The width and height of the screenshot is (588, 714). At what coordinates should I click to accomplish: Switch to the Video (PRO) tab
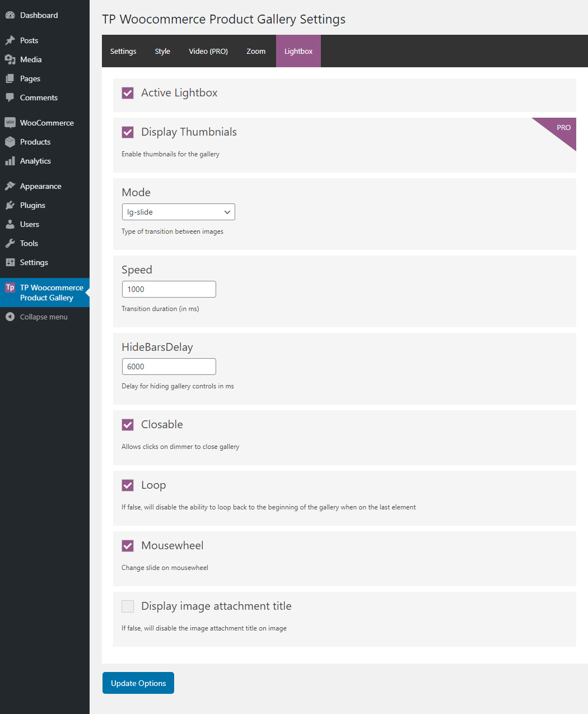208,51
